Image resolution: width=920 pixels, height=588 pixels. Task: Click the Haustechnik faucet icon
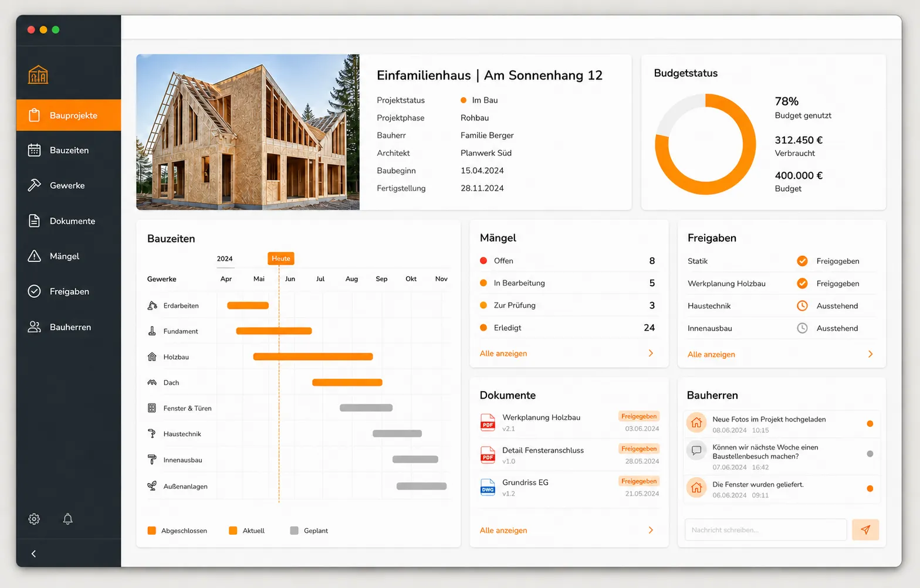coord(152,434)
